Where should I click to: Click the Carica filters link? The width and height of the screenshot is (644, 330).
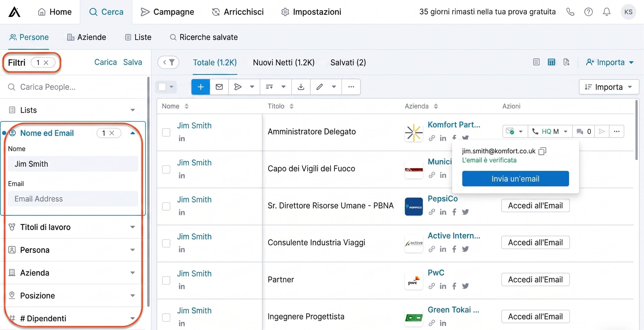coord(105,62)
